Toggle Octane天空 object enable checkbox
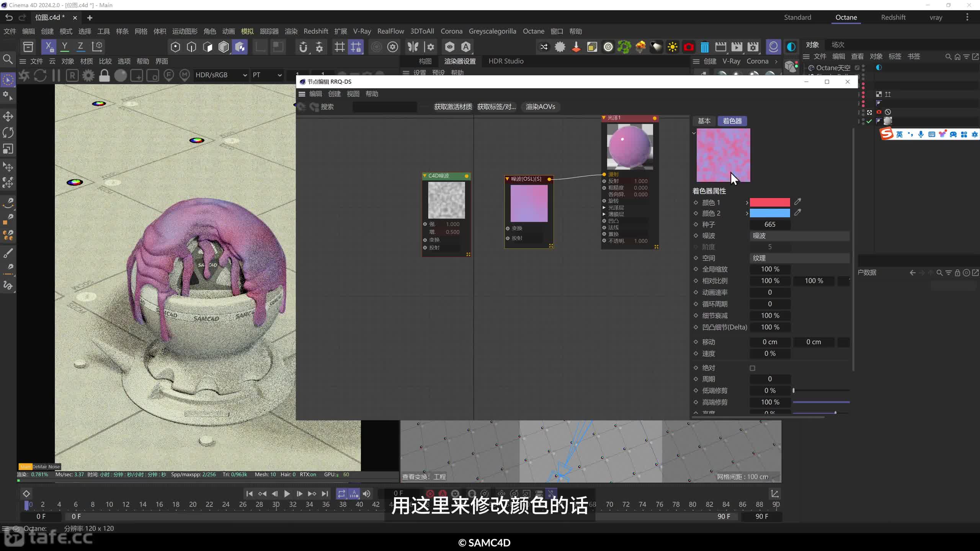The height and width of the screenshot is (551, 980). pyautogui.click(x=857, y=68)
